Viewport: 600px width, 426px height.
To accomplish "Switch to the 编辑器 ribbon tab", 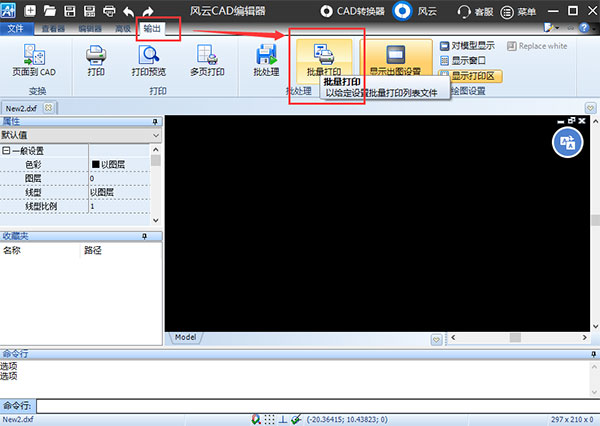I will (90, 29).
